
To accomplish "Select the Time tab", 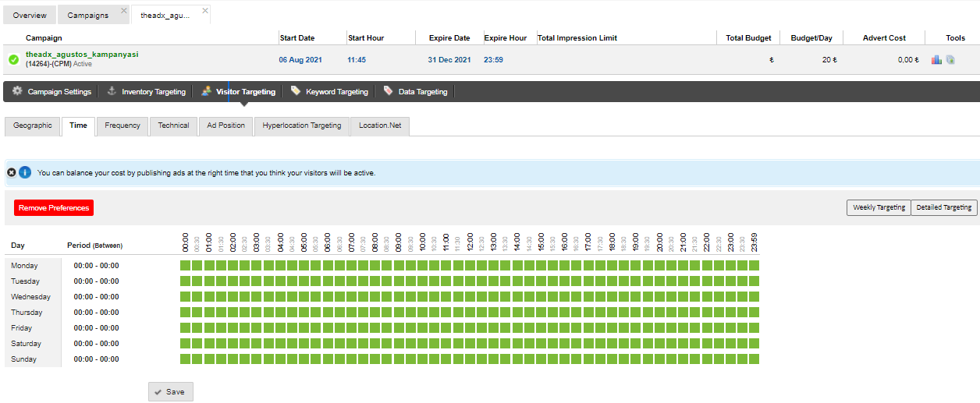I will tap(78, 125).
